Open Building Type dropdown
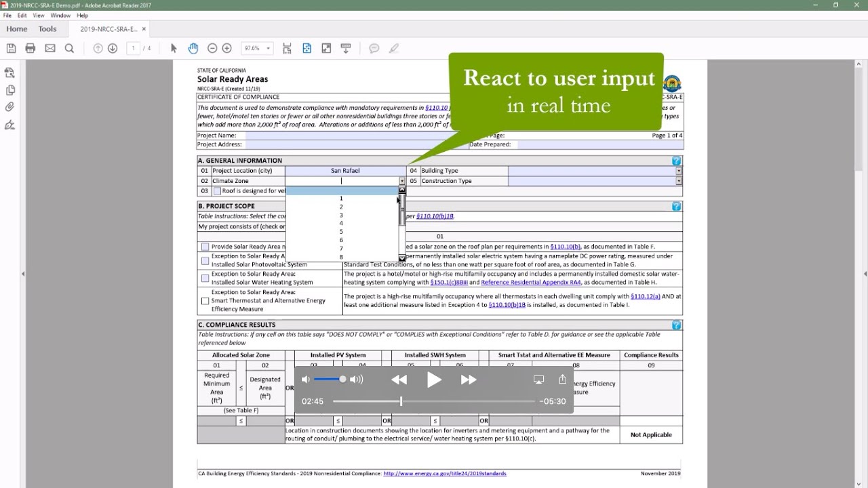868x488 pixels. (x=679, y=171)
